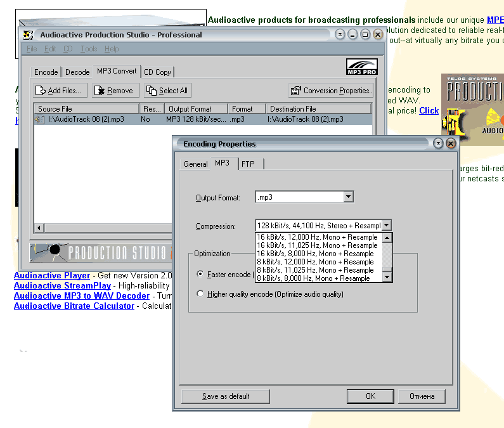Open the Output Format dropdown
Viewport: 504px width, 428px height.
pos(348,197)
